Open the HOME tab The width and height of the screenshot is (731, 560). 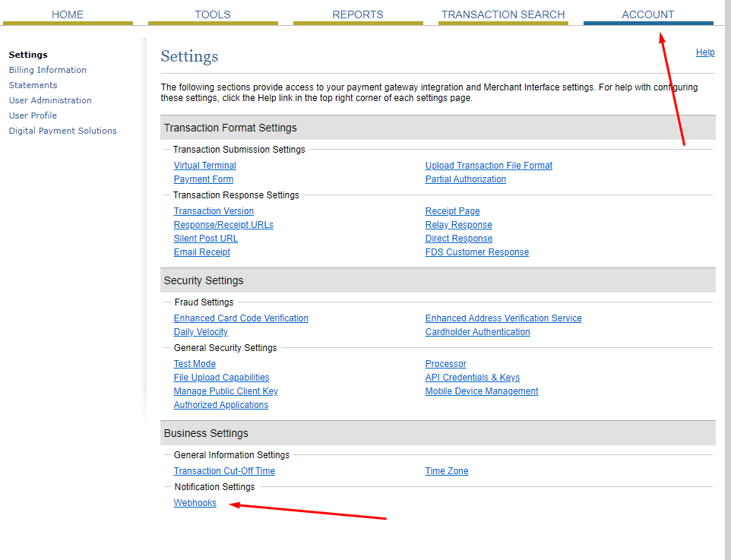click(x=68, y=14)
